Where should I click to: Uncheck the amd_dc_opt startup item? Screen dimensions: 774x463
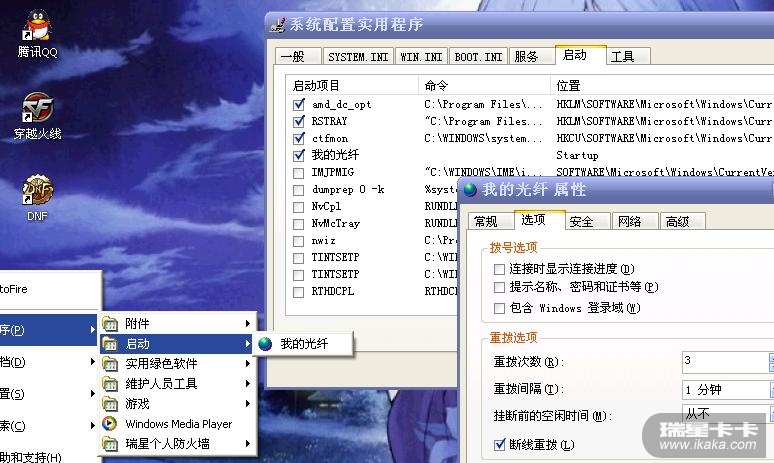299,104
